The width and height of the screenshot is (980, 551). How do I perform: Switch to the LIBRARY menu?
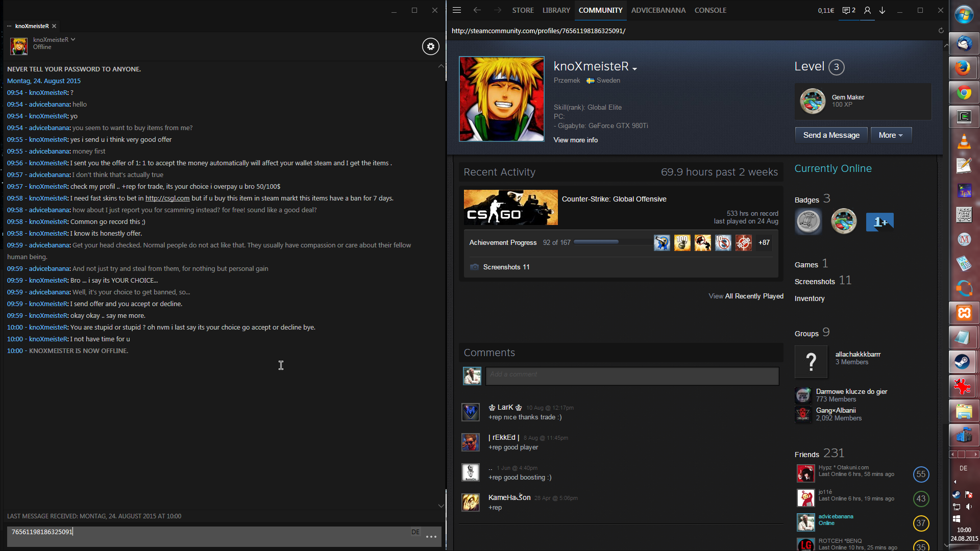click(556, 10)
